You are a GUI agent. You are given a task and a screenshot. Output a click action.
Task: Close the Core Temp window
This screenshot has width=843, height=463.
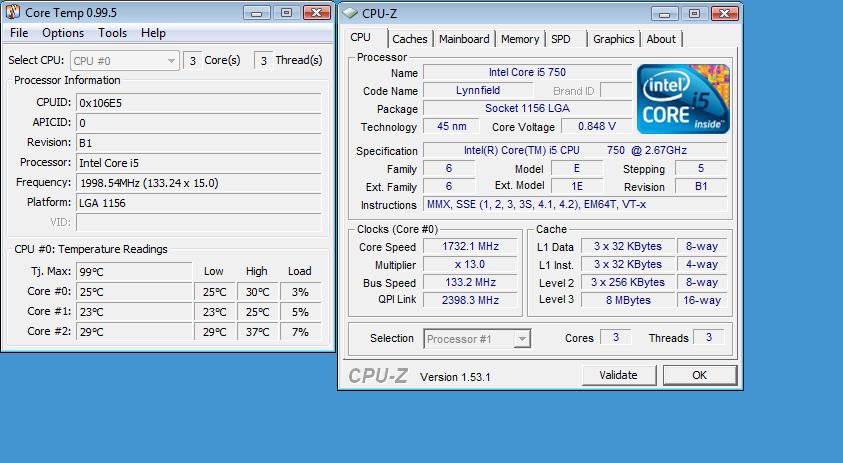pos(317,12)
